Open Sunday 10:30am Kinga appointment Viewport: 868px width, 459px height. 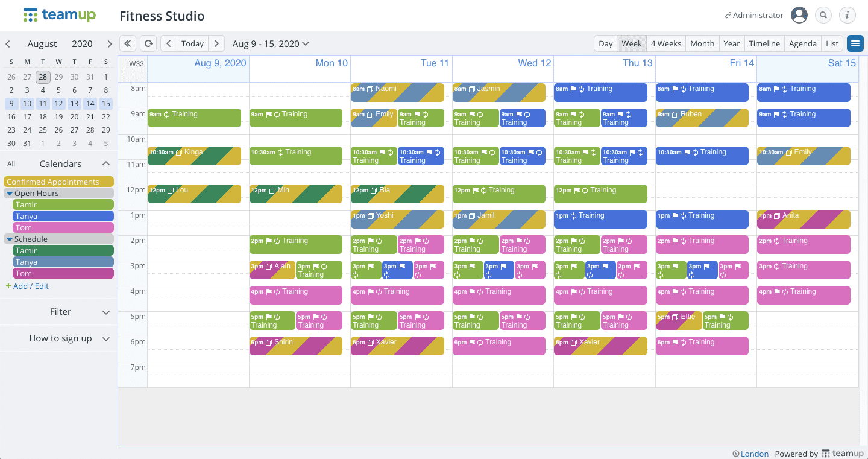[194, 156]
